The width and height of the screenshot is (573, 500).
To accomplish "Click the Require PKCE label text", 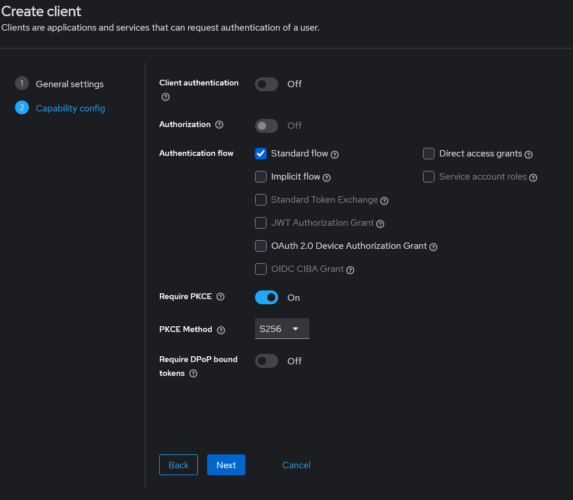I will pyautogui.click(x=186, y=296).
